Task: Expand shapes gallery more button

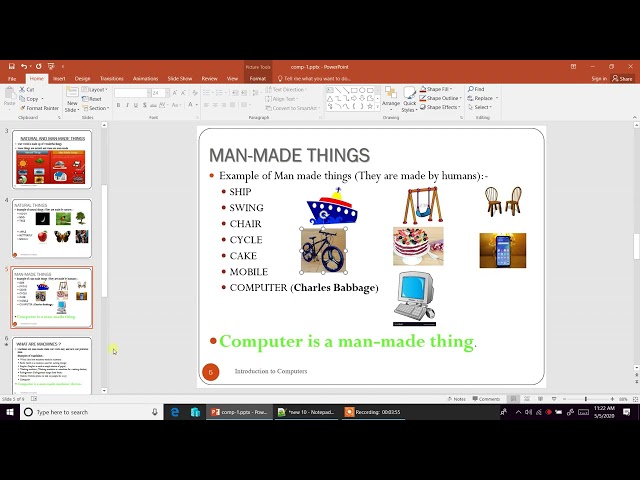Action: (377, 107)
